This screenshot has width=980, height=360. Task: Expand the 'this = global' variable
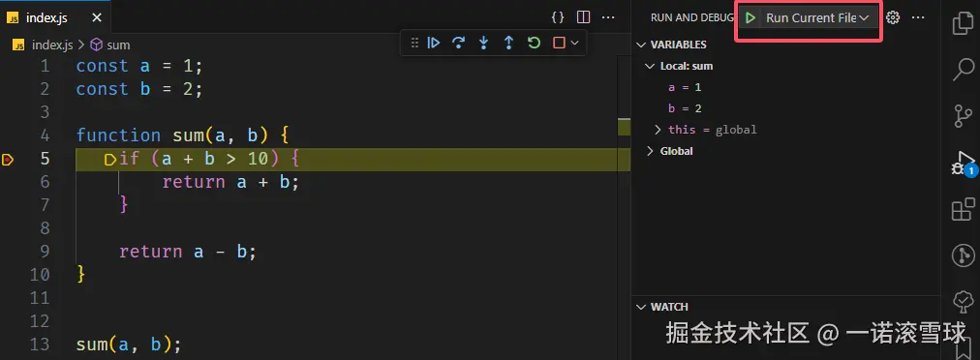click(657, 130)
